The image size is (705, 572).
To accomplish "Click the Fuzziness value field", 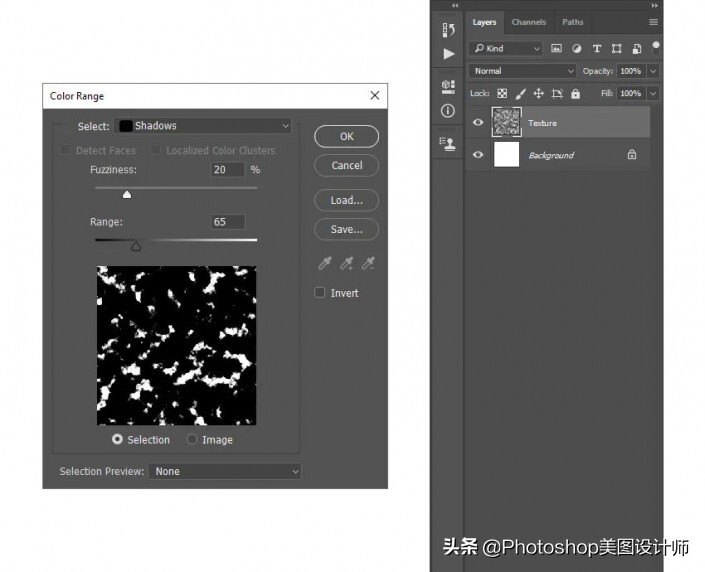I will pyautogui.click(x=228, y=170).
